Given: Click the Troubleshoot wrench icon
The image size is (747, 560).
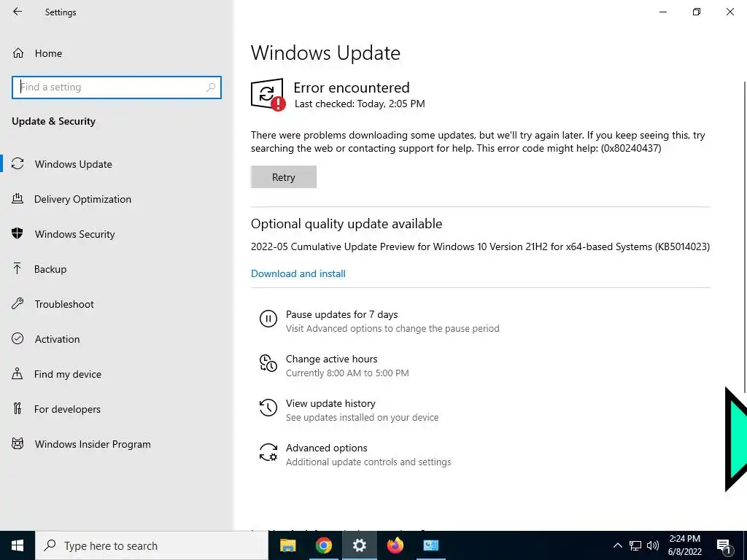Looking at the screenshot, I should pyautogui.click(x=18, y=303).
